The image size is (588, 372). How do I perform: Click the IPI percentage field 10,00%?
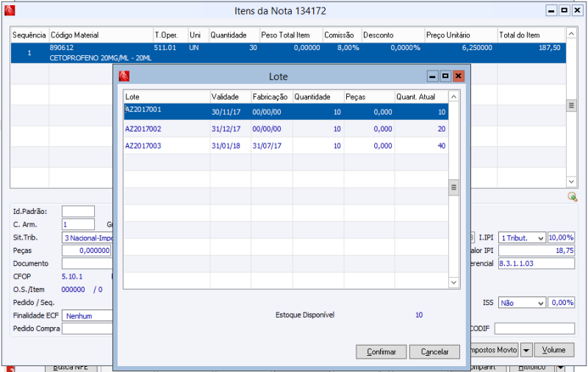click(x=561, y=237)
